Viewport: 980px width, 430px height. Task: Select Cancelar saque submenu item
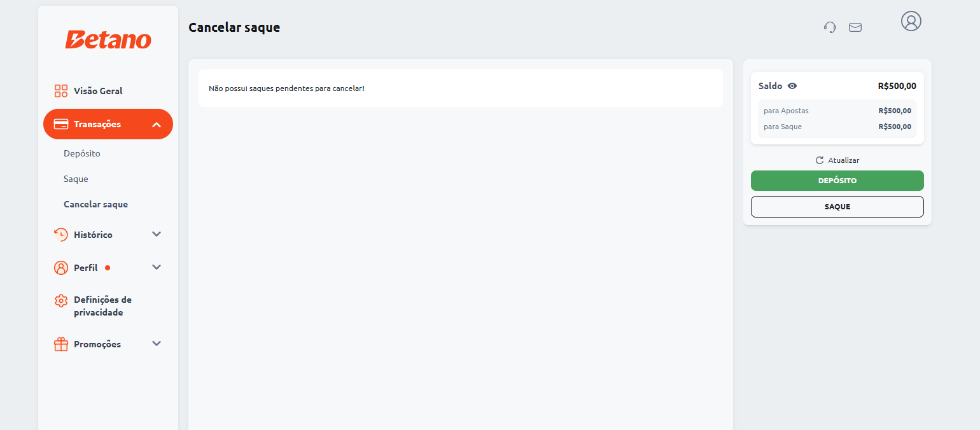click(95, 204)
